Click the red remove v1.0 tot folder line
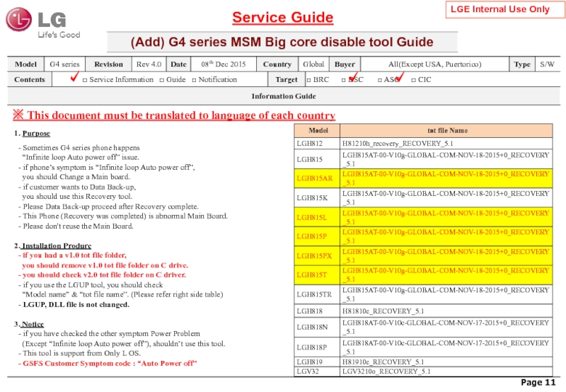The image size is (566, 392). click(105, 265)
